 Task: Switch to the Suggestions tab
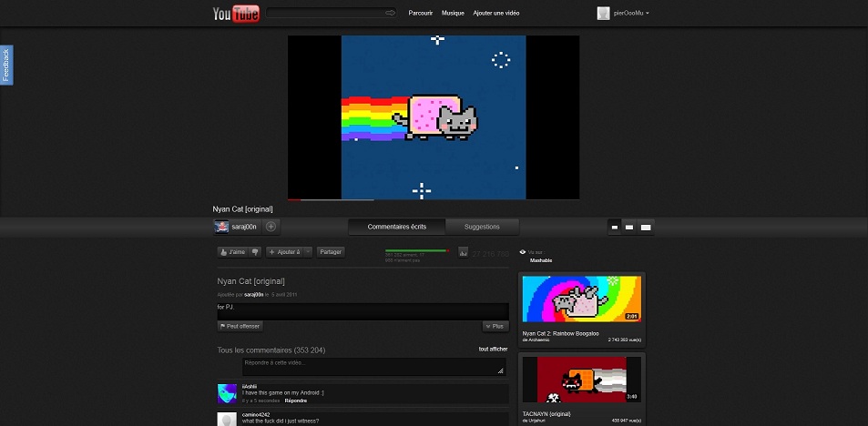(x=482, y=227)
